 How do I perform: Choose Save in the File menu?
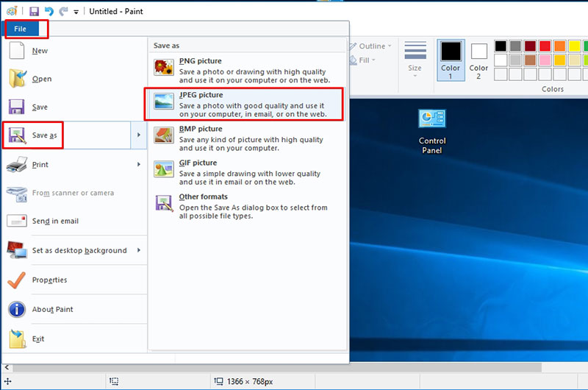click(x=74, y=107)
